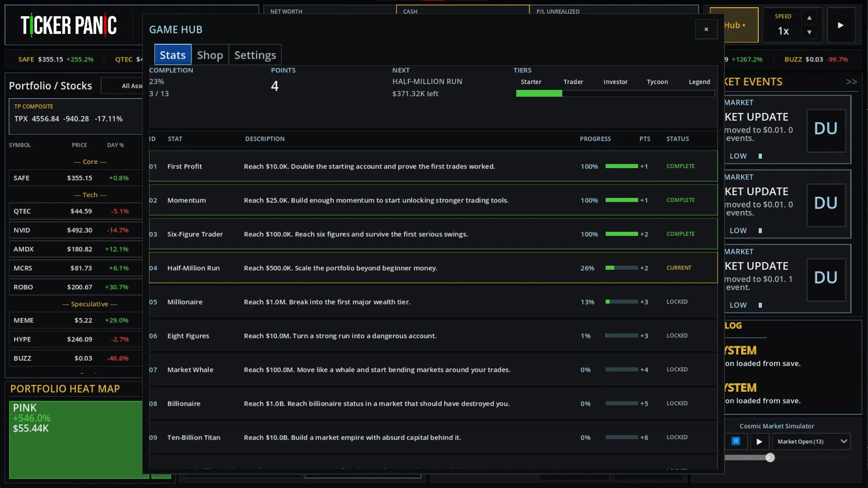Play the Cosmic Market Simulator

point(759,441)
